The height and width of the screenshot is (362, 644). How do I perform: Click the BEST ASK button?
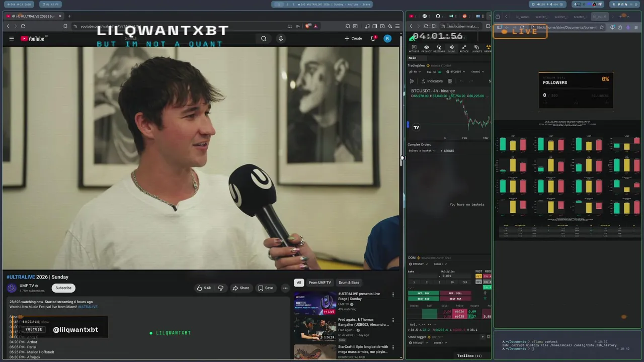(x=455, y=299)
